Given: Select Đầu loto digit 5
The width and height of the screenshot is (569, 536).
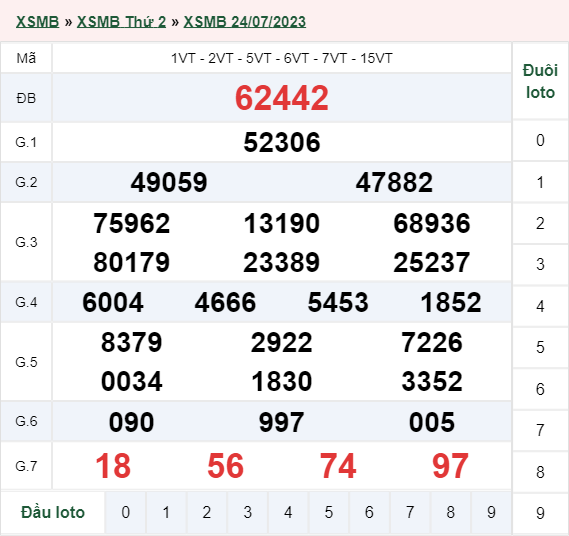Looking at the screenshot, I should click(329, 512).
